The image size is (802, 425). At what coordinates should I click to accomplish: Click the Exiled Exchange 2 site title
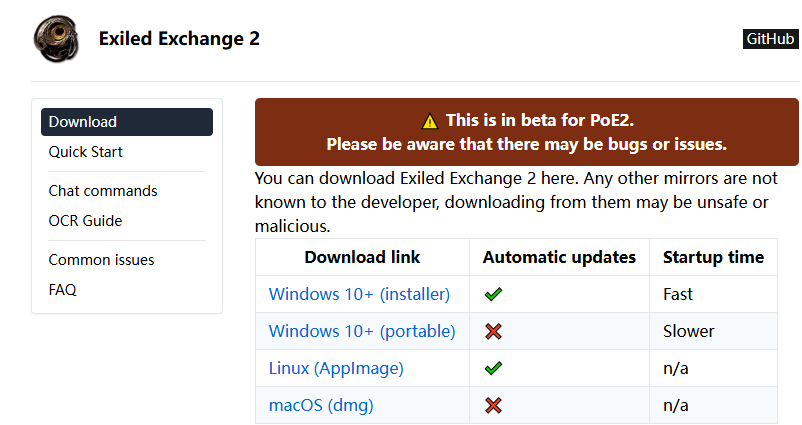pos(179,39)
